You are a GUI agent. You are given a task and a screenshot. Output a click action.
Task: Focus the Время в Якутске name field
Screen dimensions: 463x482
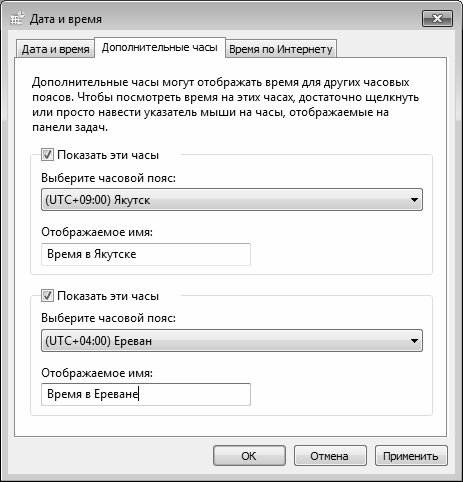[146, 254]
